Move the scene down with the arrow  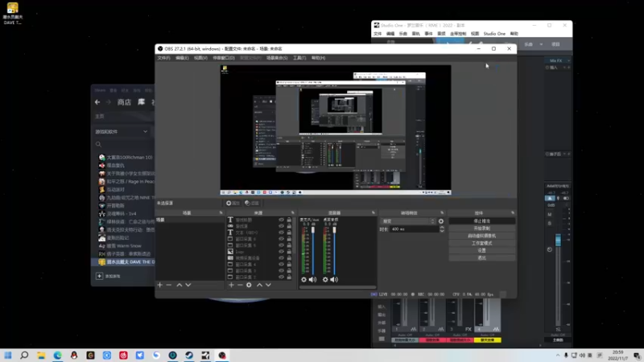(x=188, y=285)
